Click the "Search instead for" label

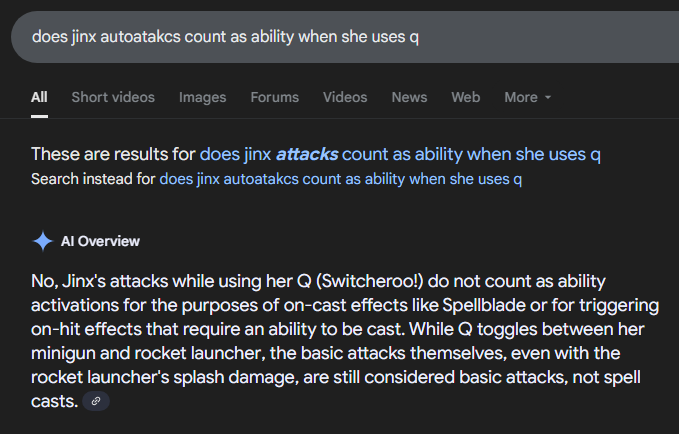pyautogui.click(x=93, y=180)
